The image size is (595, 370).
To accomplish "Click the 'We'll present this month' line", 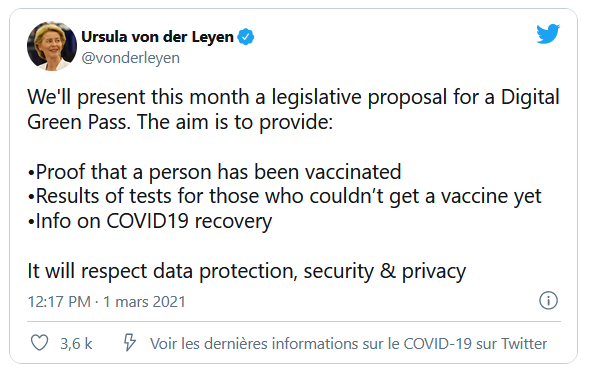I will [x=293, y=98].
